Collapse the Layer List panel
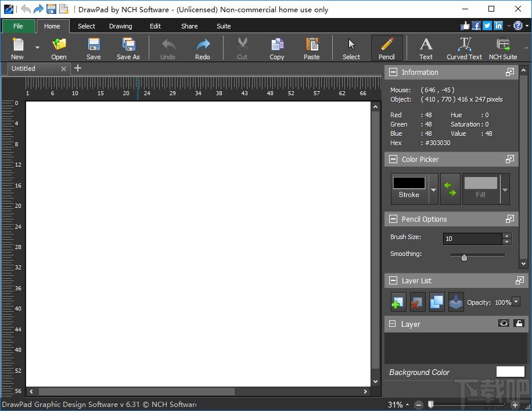Screen dimensions: 532x411 point(393,280)
